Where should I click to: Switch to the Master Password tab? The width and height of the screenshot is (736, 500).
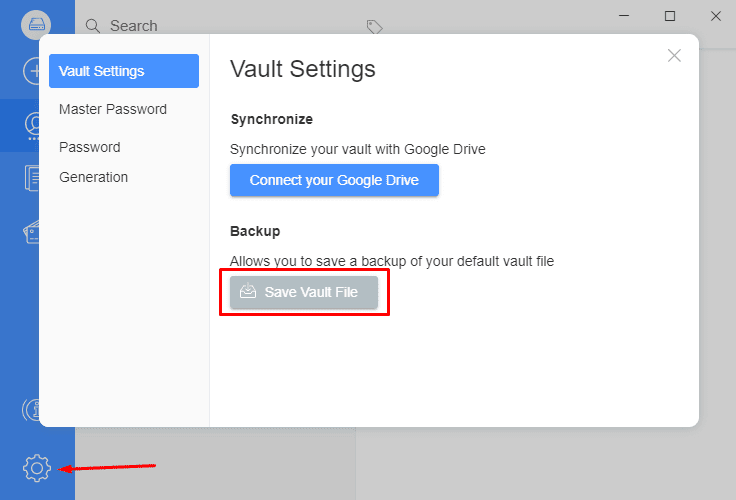tap(113, 109)
